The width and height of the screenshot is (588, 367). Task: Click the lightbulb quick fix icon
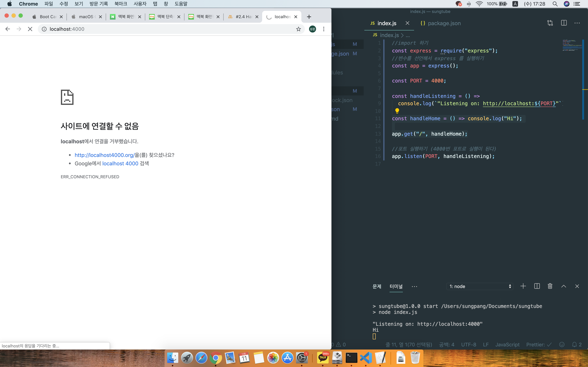(397, 111)
